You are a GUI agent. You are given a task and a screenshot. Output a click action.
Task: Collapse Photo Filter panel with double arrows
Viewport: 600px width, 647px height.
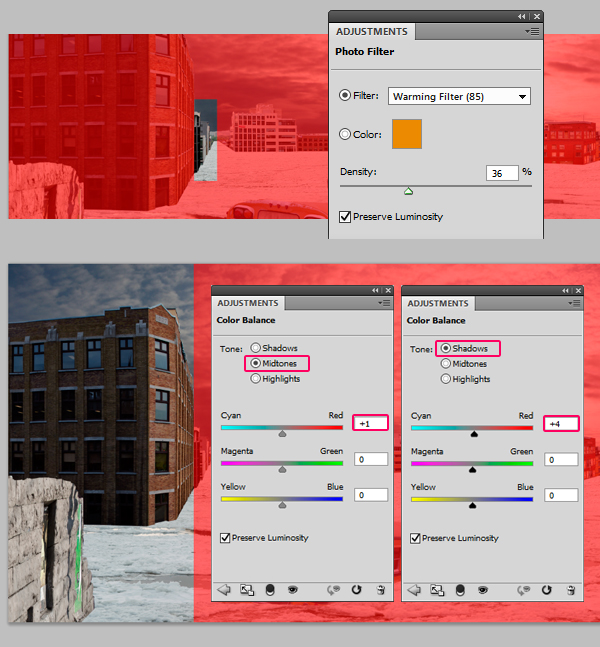pos(522,17)
